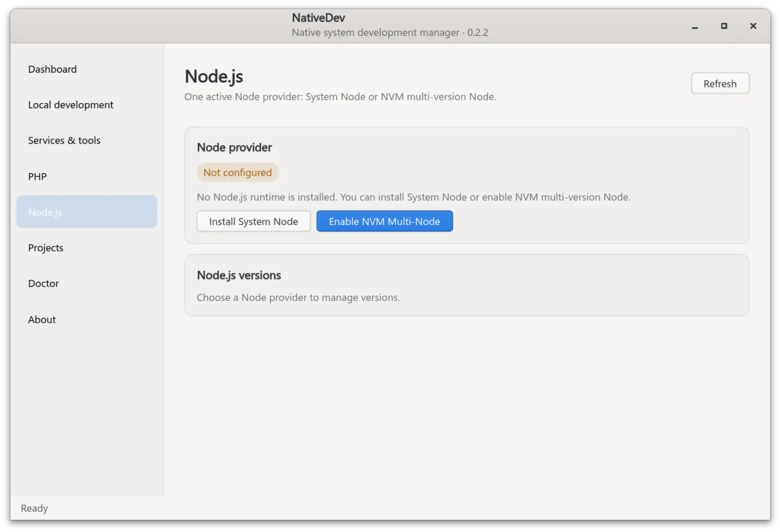The image size is (780, 532).
Task: Click the Node provider heading
Action: pyautogui.click(x=234, y=147)
